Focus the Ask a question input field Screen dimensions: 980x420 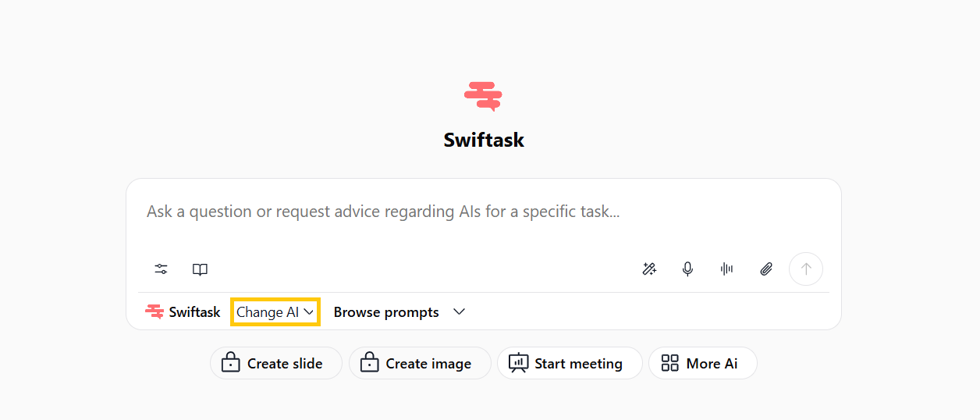484,212
